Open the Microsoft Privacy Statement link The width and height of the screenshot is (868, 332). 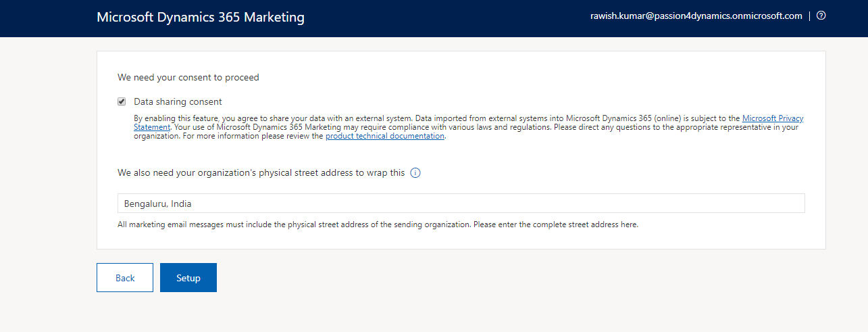(773, 118)
